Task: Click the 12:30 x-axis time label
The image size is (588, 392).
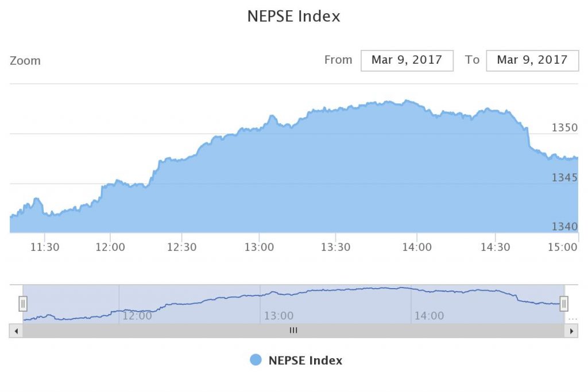Action: [x=181, y=247]
